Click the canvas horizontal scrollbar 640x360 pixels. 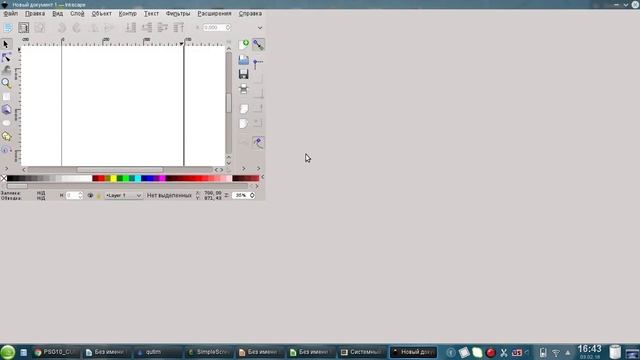120,169
